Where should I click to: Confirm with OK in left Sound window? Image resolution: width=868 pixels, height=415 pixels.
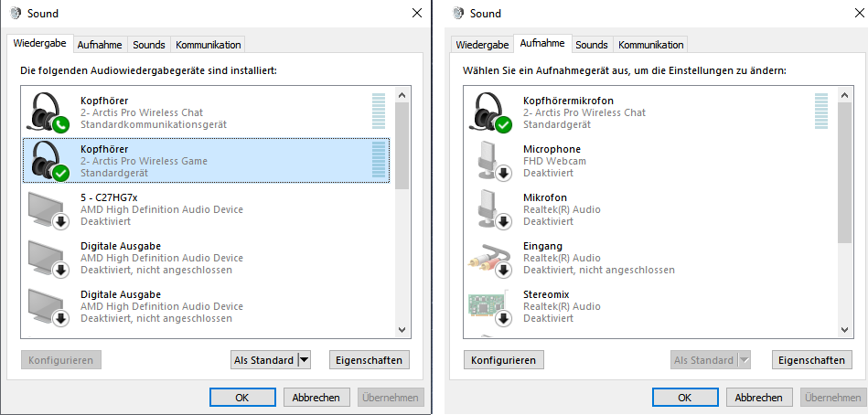[x=242, y=398]
